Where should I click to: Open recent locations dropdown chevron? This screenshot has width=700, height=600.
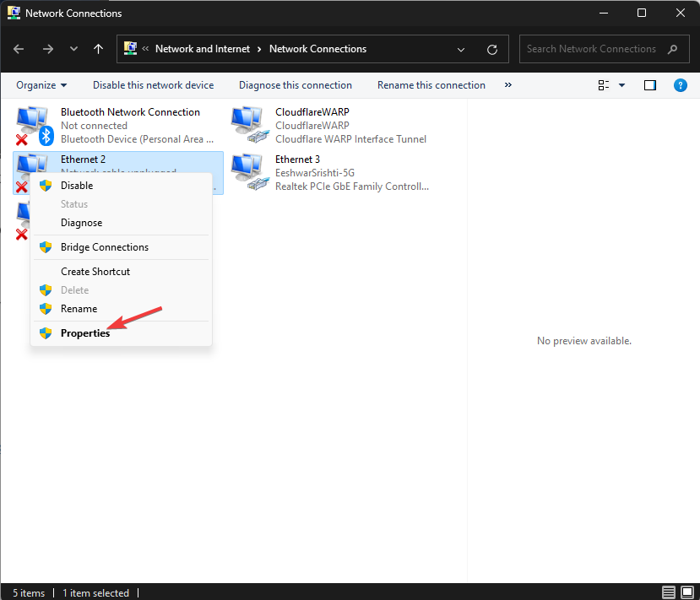pos(73,49)
